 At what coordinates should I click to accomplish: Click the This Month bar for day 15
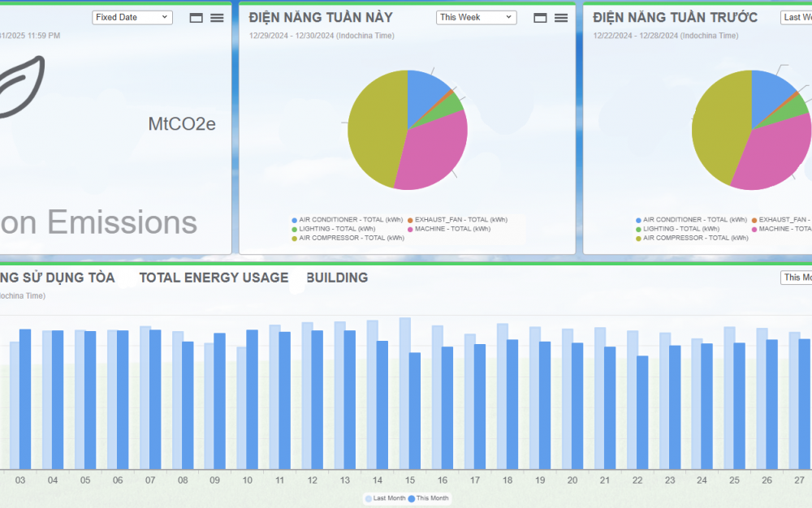click(x=415, y=410)
